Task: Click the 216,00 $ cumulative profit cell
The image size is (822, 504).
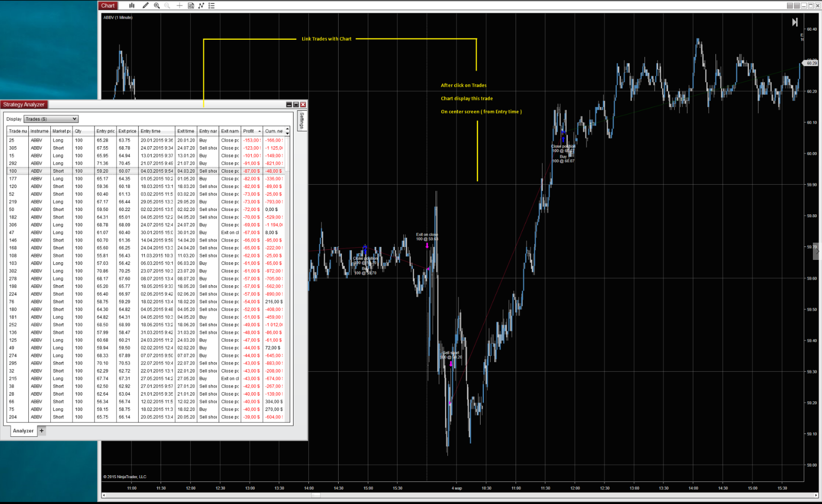Action: point(274,302)
